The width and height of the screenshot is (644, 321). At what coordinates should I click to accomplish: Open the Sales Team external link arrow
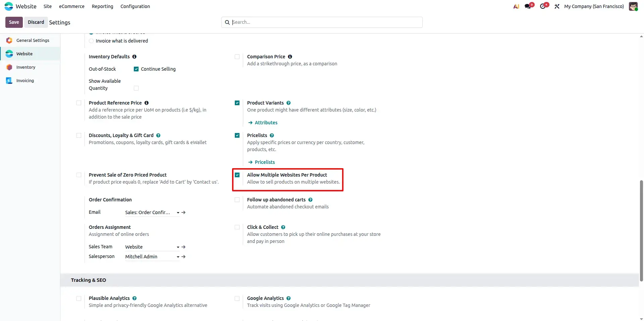(x=183, y=247)
